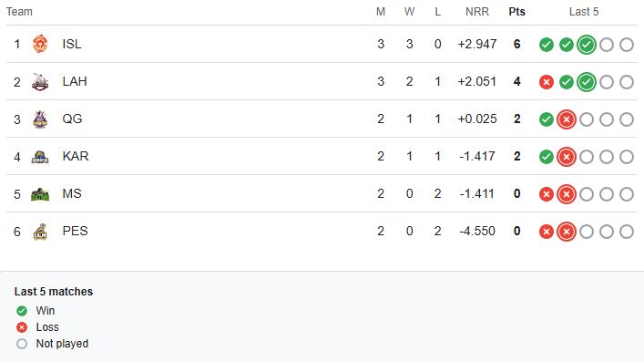Open the LAH team name link
Viewport: 644px width, 362px height.
tap(75, 81)
